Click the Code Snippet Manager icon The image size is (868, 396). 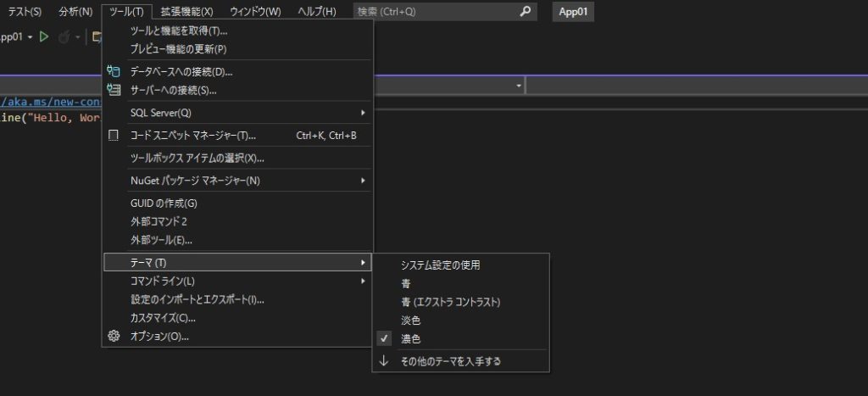coord(114,135)
